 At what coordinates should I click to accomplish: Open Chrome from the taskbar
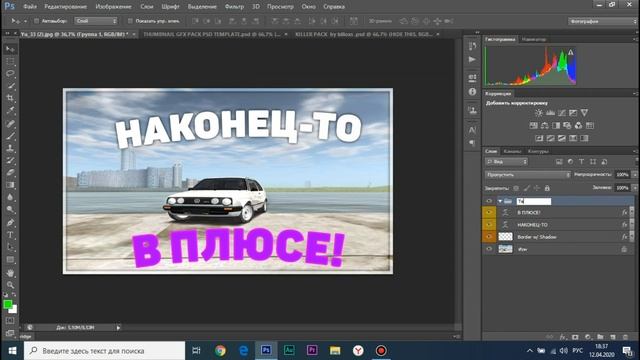220,351
